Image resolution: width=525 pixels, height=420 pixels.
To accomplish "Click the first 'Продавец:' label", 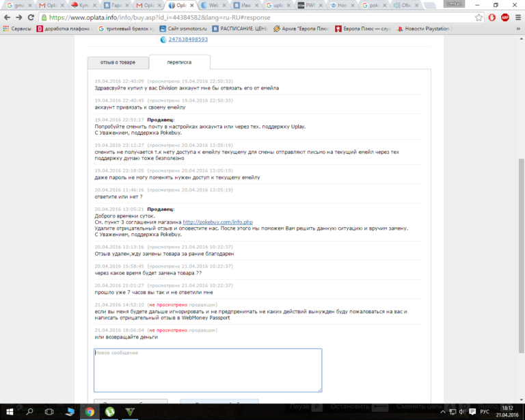I will pos(161,120).
